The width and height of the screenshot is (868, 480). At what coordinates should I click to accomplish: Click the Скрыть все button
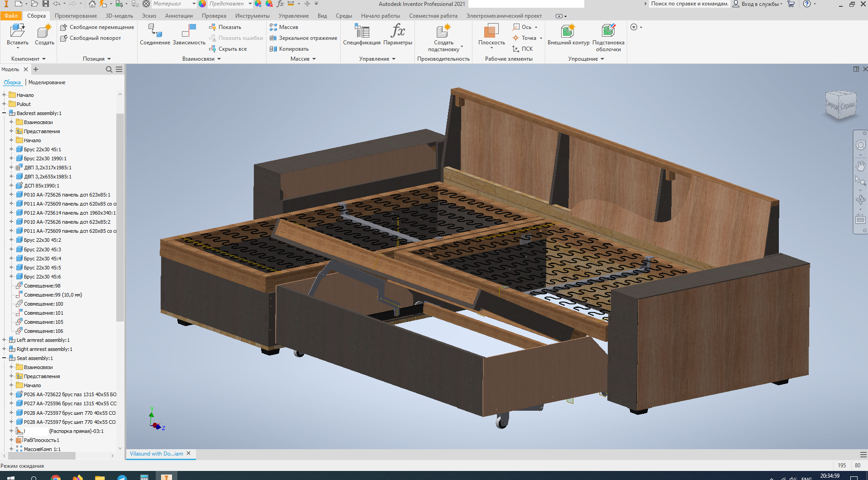[x=232, y=49]
